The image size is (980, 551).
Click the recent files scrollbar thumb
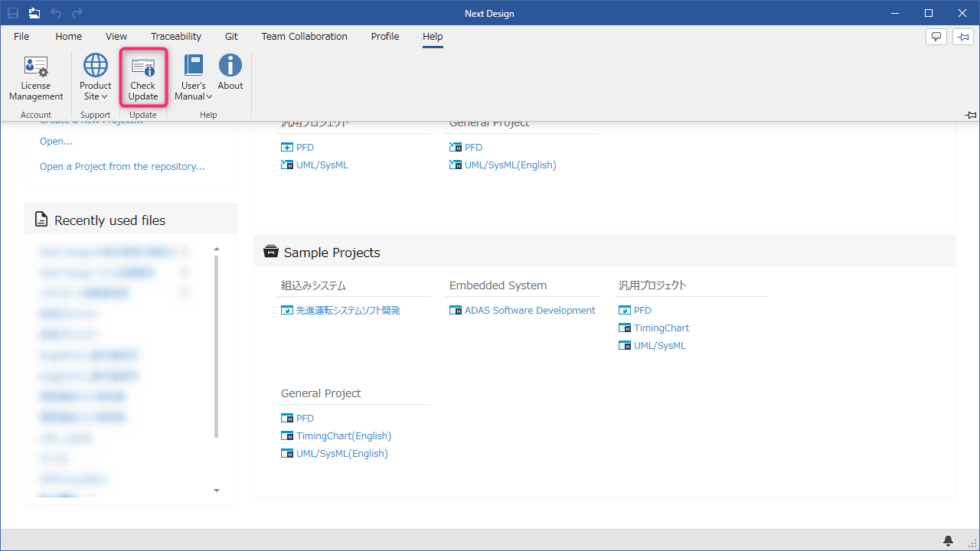217,347
